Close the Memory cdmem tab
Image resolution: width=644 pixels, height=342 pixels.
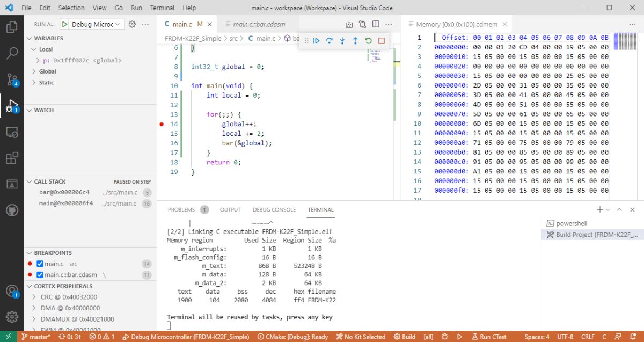click(504, 24)
